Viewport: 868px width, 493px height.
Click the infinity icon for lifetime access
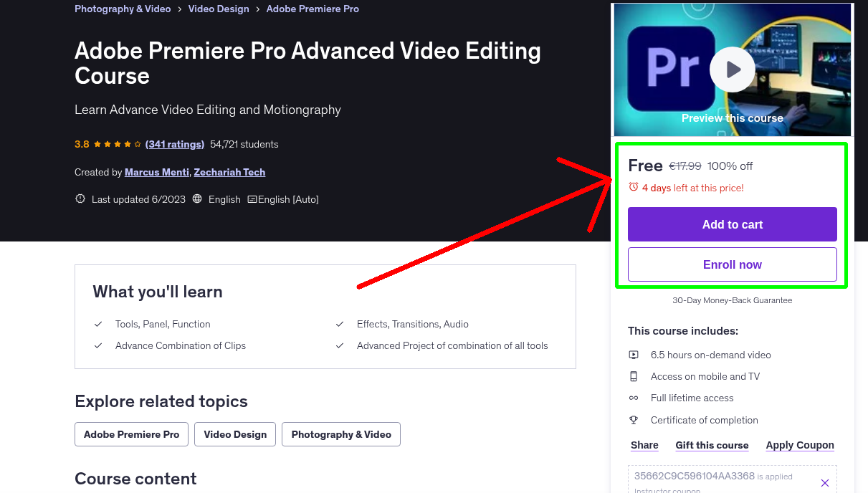coord(634,398)
